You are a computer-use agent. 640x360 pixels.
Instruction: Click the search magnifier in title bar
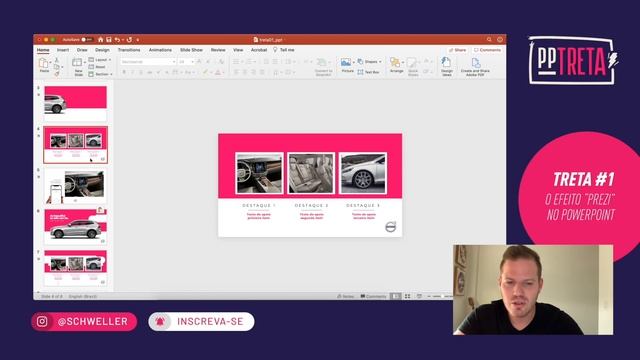(x=489, y=40)
